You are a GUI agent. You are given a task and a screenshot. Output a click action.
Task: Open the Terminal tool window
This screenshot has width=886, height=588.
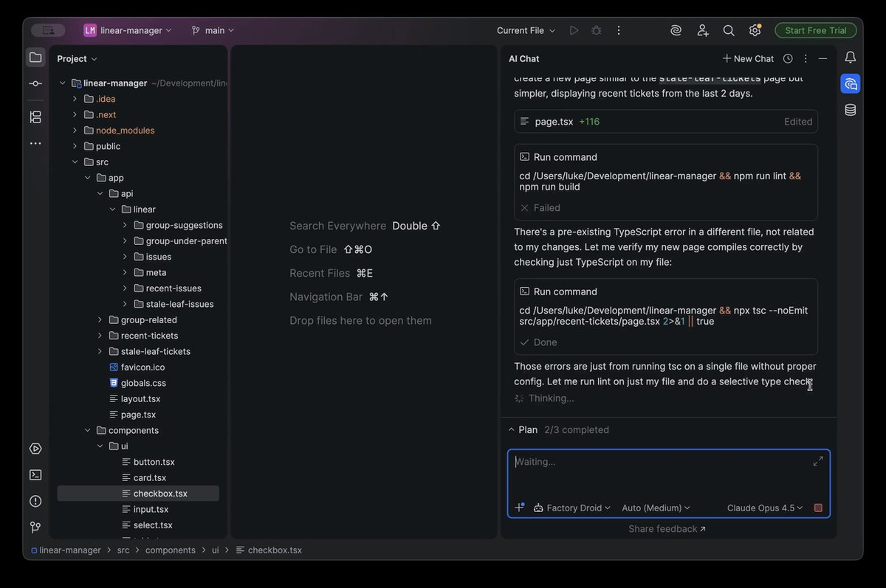pos(35,474)
